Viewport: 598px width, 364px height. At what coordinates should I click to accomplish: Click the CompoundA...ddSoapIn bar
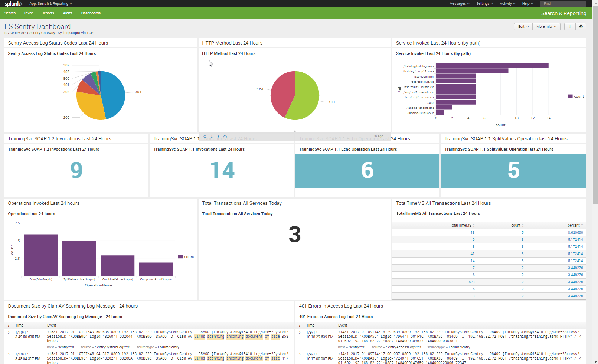(156, 269)
